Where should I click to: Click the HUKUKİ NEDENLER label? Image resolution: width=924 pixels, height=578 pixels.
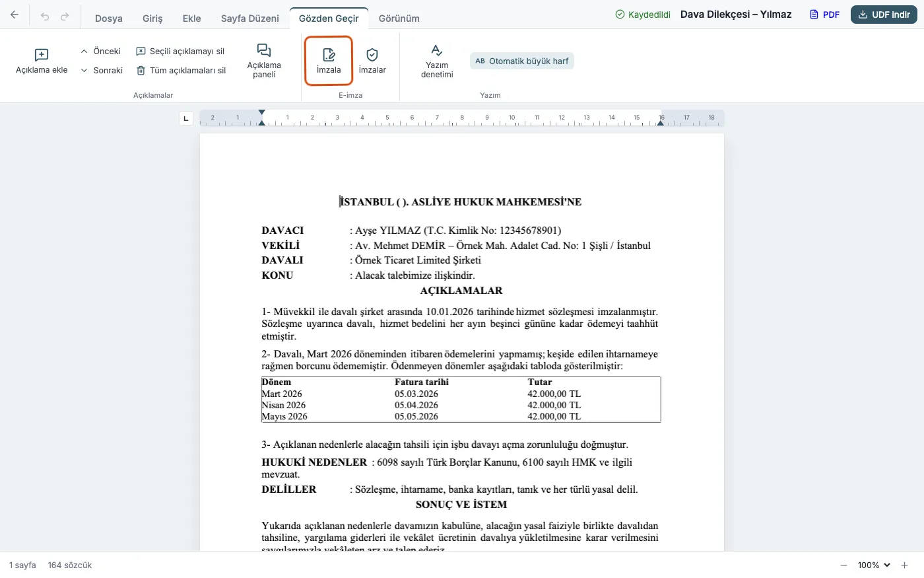tap(314, 462)
